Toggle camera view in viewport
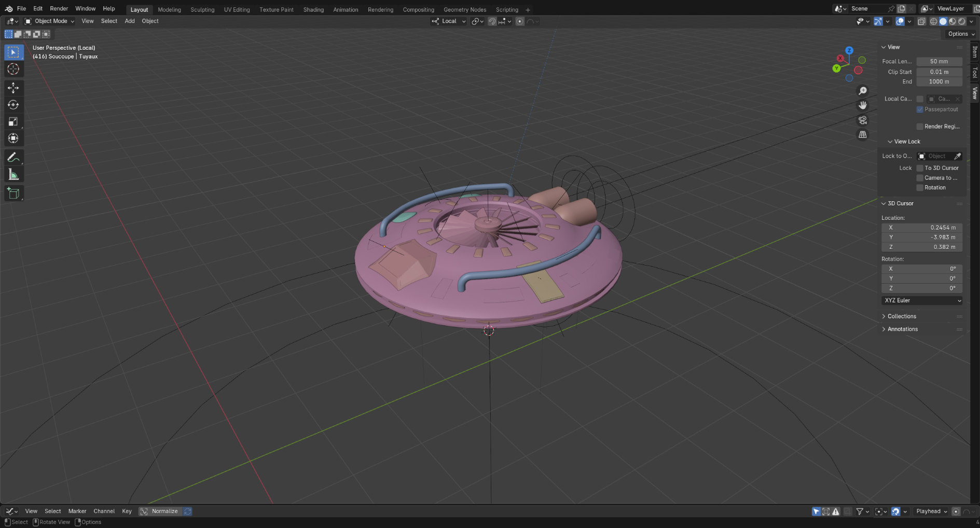This screenshot has height=528, width=980. (x=862, y=120)
